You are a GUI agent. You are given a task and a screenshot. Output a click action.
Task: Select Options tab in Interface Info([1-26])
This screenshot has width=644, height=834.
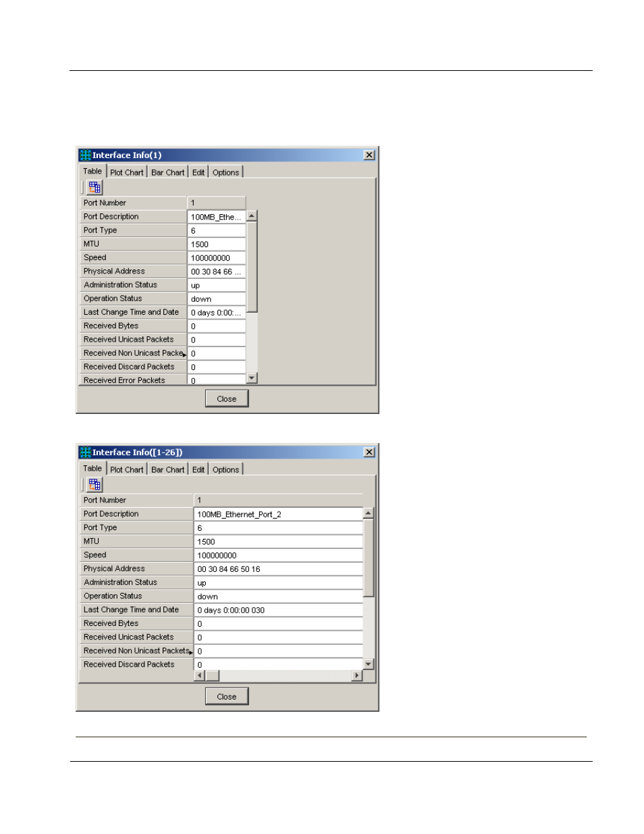coord(225,469)
